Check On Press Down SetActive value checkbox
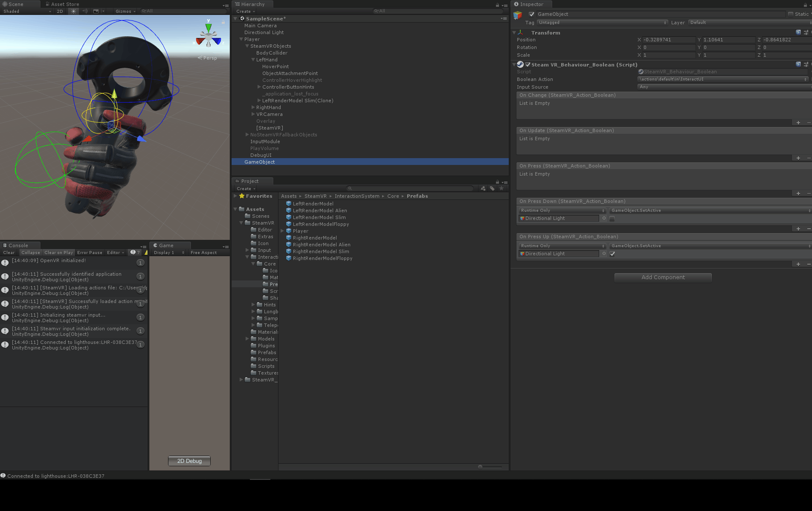The image size is (812, 511). click(612, 219)
